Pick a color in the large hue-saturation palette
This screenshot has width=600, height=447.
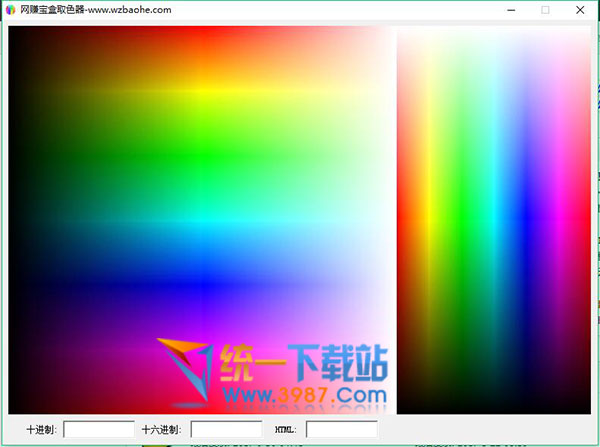tap(202, 220)
